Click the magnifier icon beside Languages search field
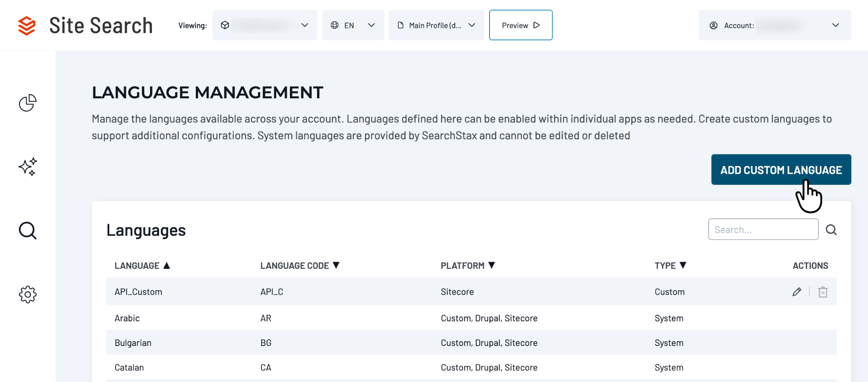The image size is (868, 382). [x=831, y=230]
